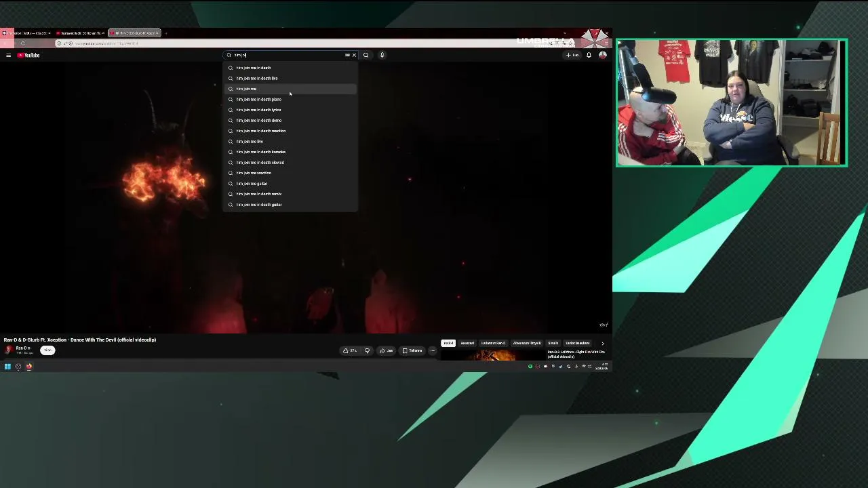The image size is (868, 488).
Task: Save the video with the Tallenna button
Action: [x=412, y=350]
